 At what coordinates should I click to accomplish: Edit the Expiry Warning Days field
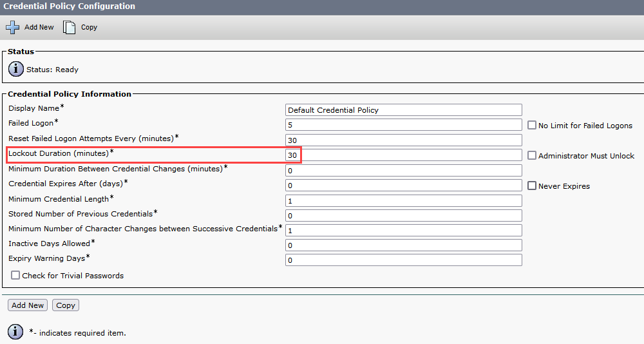pos(403,260)
